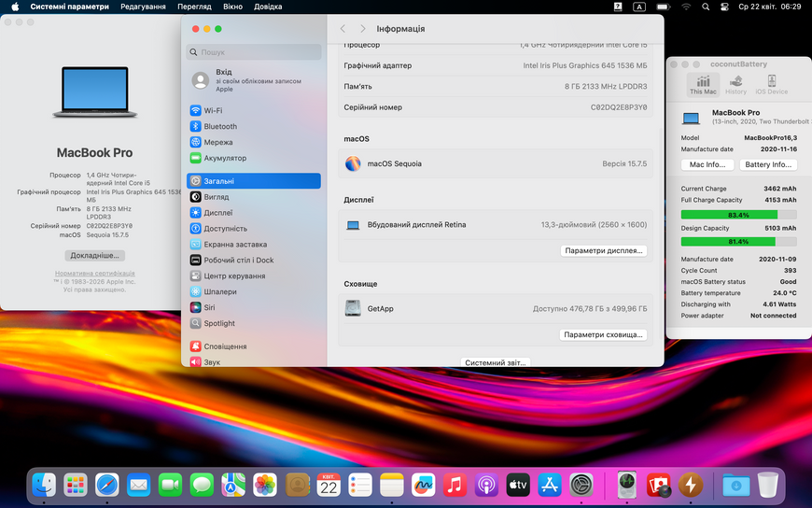This screenshot has height=508, width=812.
Task: Open the Перегляд menu
Action: 194,7
